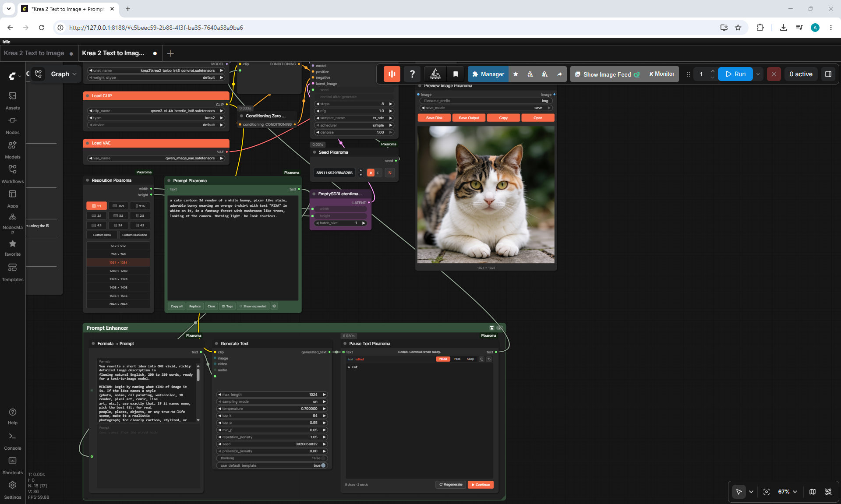This screenshot has width=841, height=504.
Task: Open the Show Image Feed toggle
Action: point(608,74)
